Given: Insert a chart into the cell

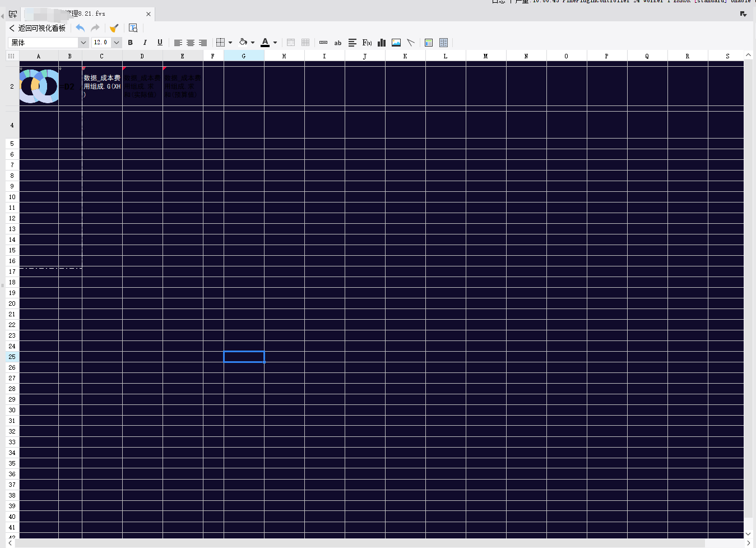Looking at the screenshot, I should pyautogui.click(x=382, y=43).
